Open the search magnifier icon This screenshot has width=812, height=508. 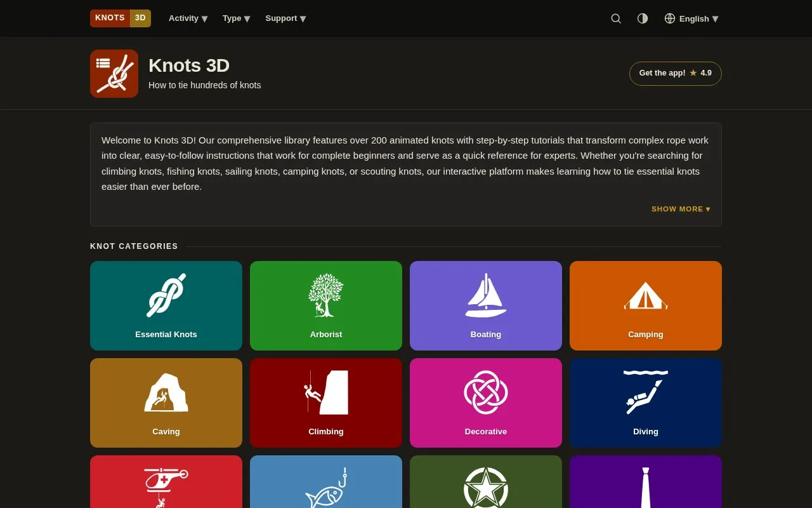(616, 18)
